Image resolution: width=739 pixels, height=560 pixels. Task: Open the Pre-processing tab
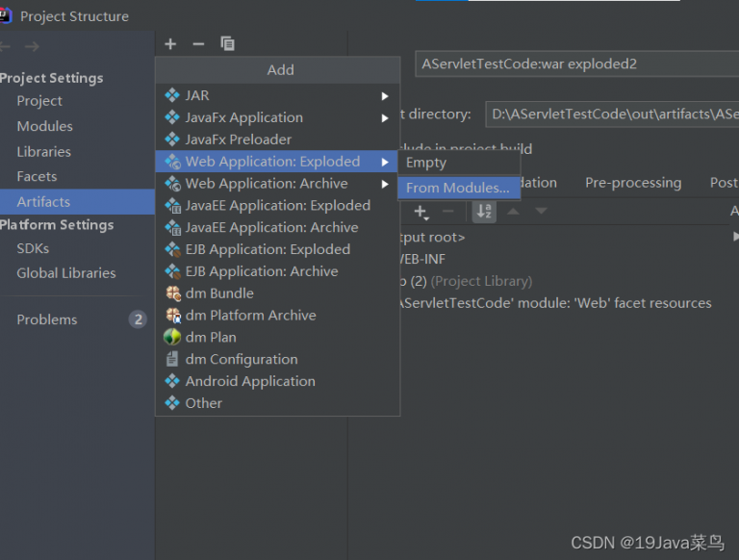(632, 183)
